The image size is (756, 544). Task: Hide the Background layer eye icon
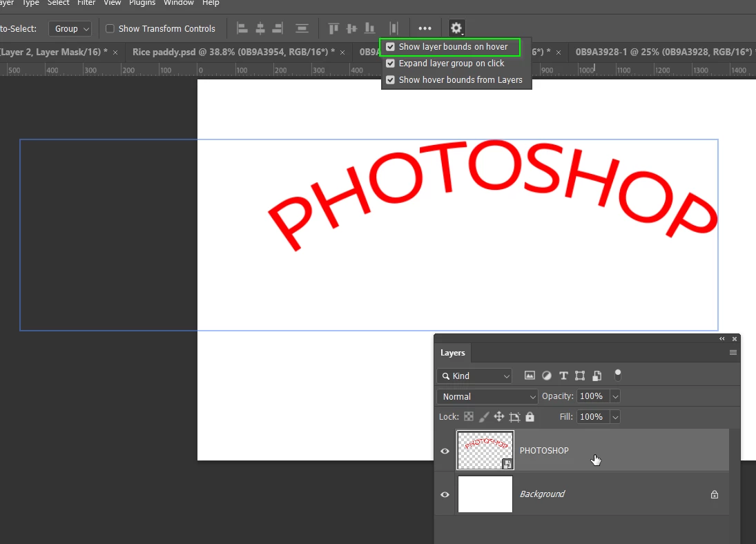pos(445,494)
